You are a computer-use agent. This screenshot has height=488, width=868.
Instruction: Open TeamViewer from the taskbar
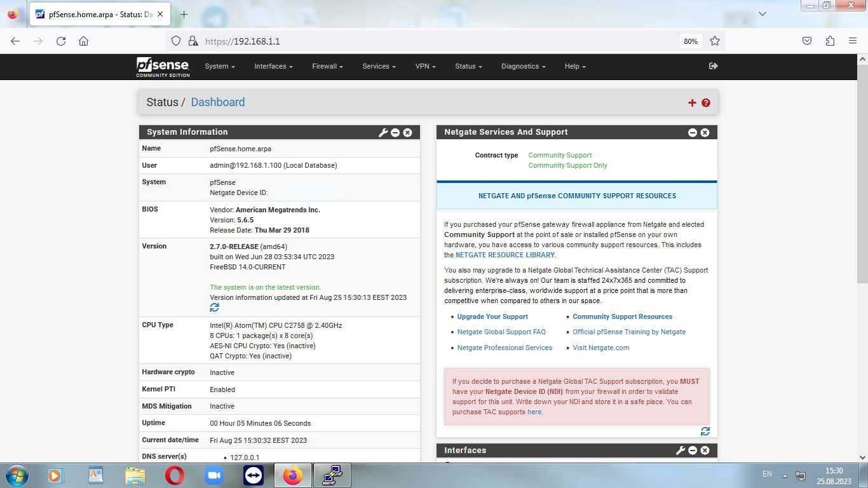[254, 475]
